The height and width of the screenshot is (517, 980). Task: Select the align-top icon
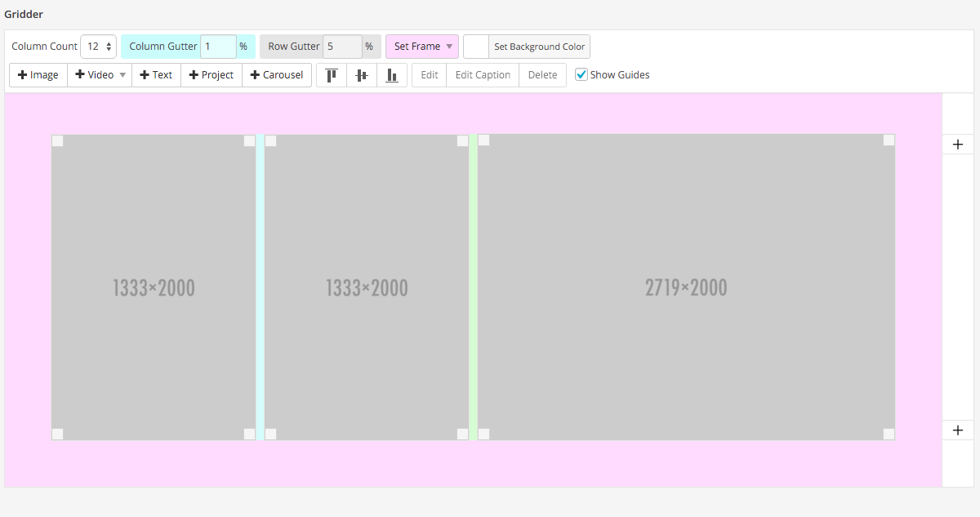point(331,74)
